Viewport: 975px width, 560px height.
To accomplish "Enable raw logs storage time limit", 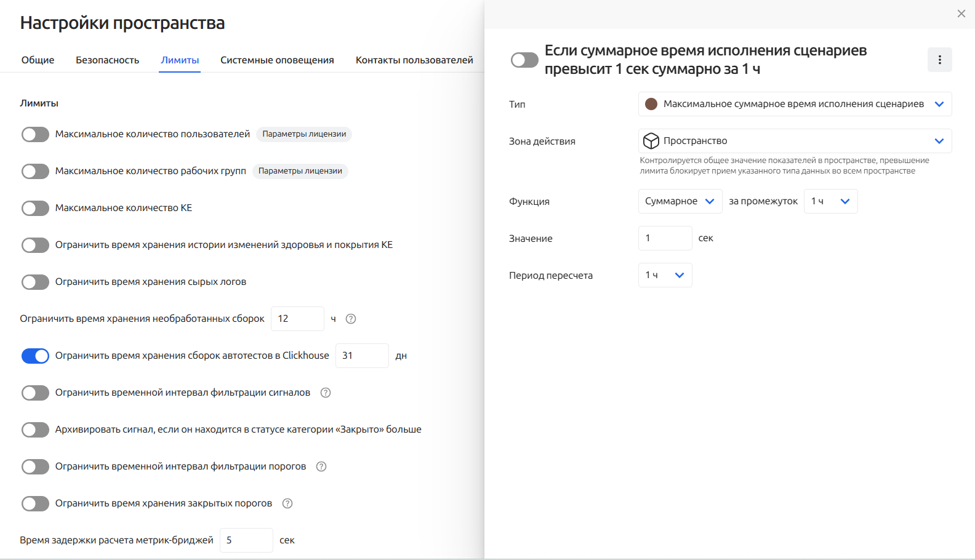I will 35,282.
